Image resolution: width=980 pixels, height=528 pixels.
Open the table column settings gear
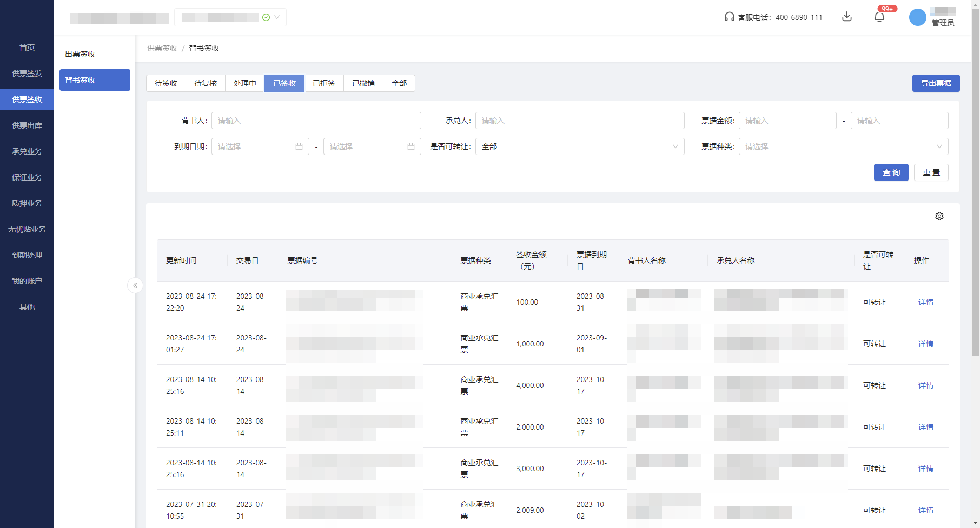[x=939, y=216]
